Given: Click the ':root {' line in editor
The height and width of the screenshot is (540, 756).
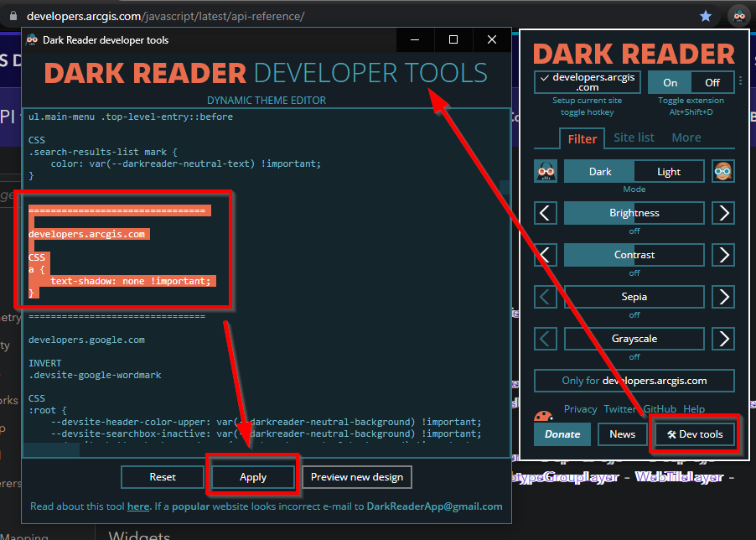Looking at the screenshot, I should [47, 410].
